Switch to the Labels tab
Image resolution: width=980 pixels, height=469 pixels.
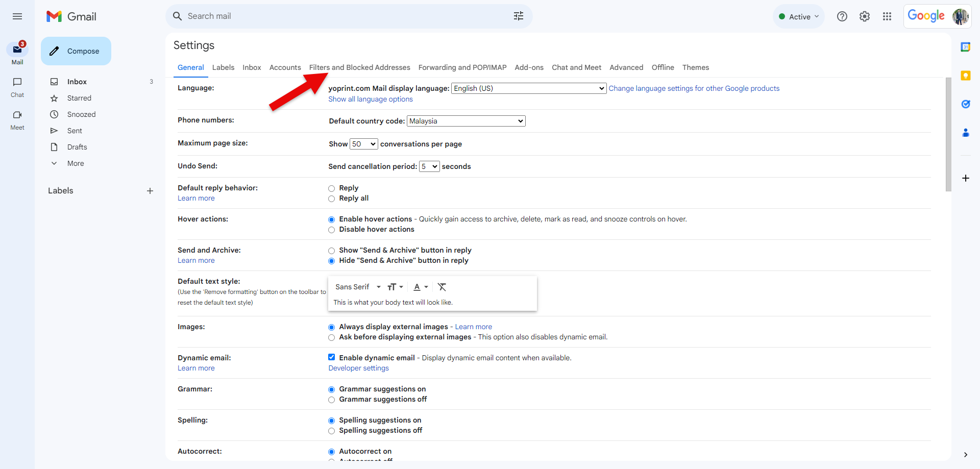[x=223, y=67]
